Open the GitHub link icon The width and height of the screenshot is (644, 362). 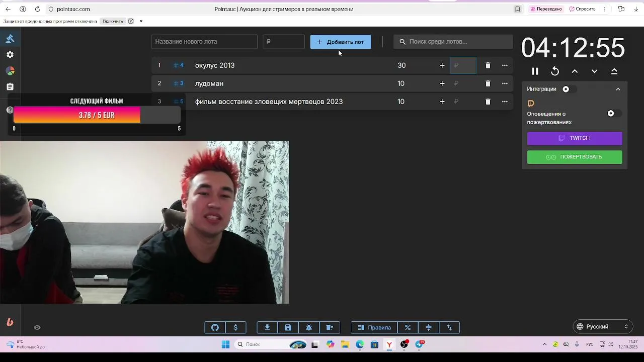click(x=215, y=327)
